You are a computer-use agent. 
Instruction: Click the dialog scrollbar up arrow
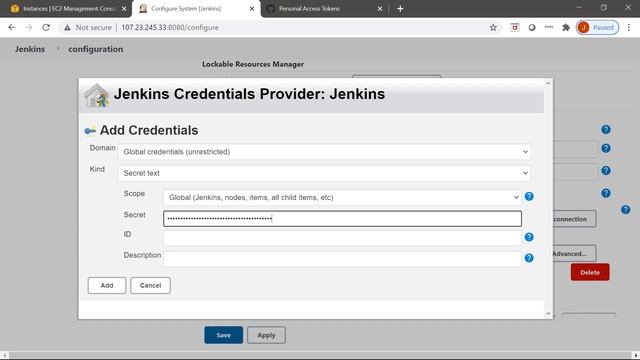548,83
